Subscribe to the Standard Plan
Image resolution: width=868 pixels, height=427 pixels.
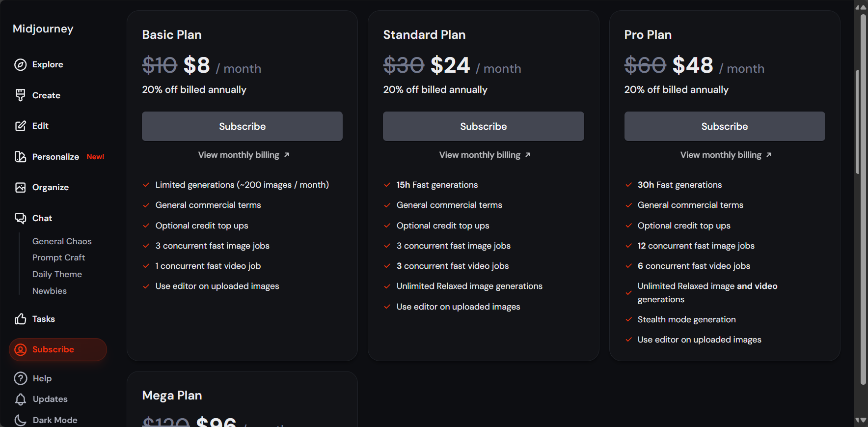pos(483,126)
